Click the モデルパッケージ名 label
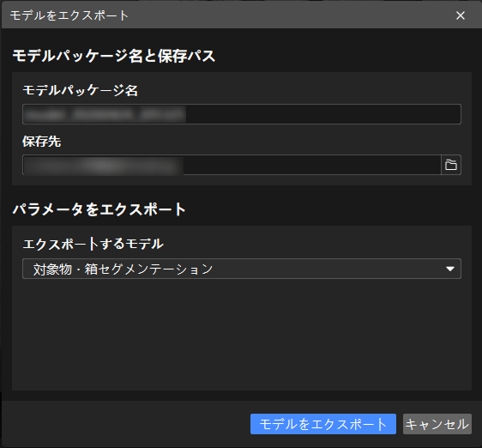Viewport: 482px width, 448px height. tap(81, 90)
